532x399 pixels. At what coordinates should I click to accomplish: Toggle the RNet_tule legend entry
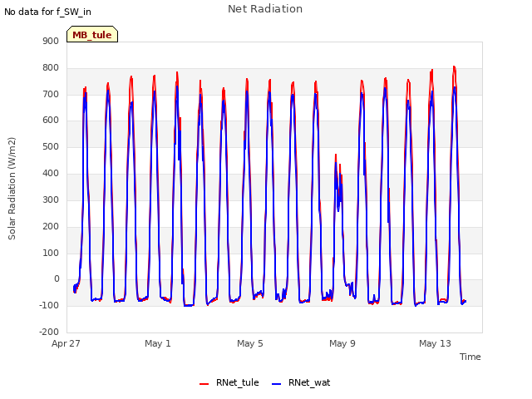tap(229, 382)
